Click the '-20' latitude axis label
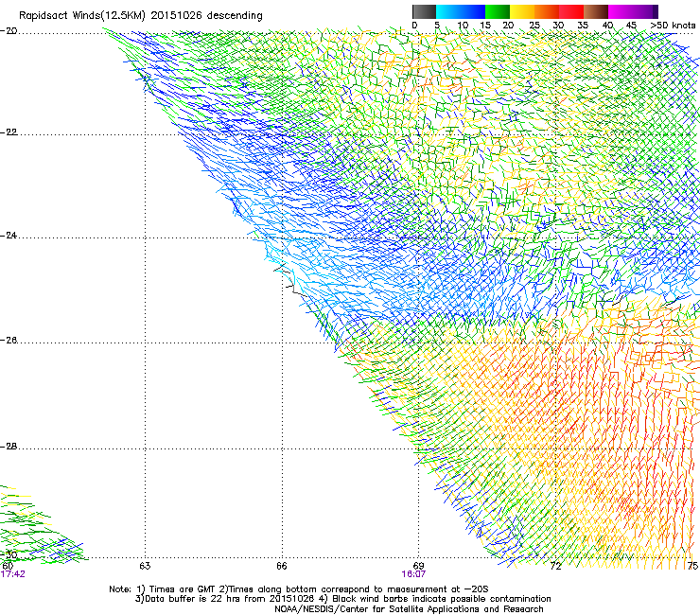 coord(9,31)
